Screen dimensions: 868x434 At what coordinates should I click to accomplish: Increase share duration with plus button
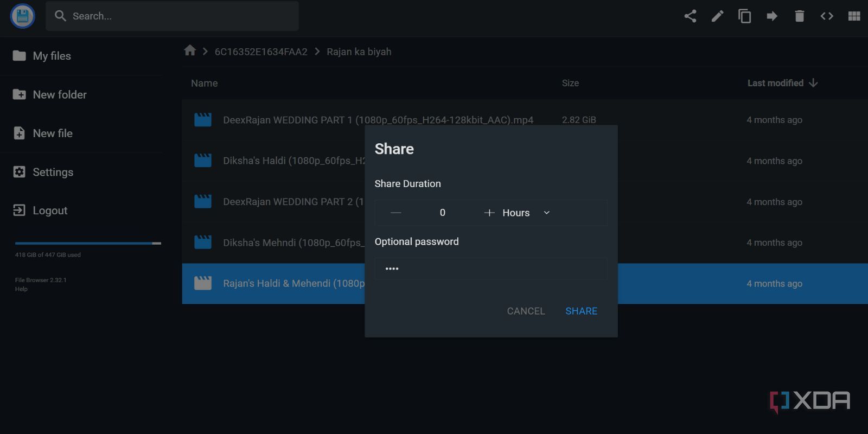point(489,213)
